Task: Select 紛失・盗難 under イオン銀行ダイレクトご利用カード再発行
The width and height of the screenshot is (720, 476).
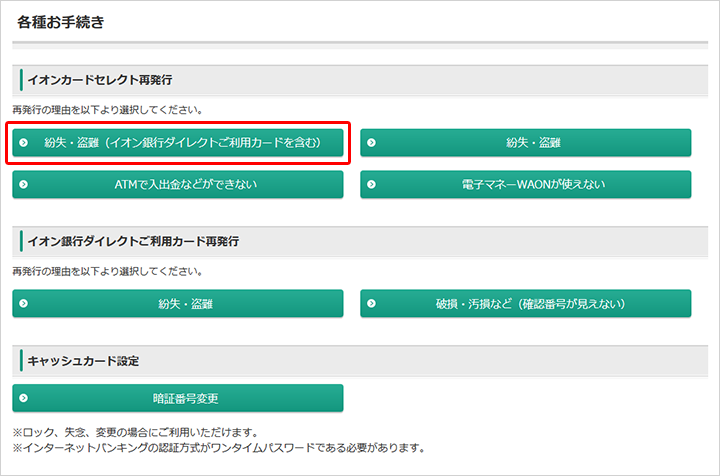Action: pyautogui.click(x=178, y=303)
